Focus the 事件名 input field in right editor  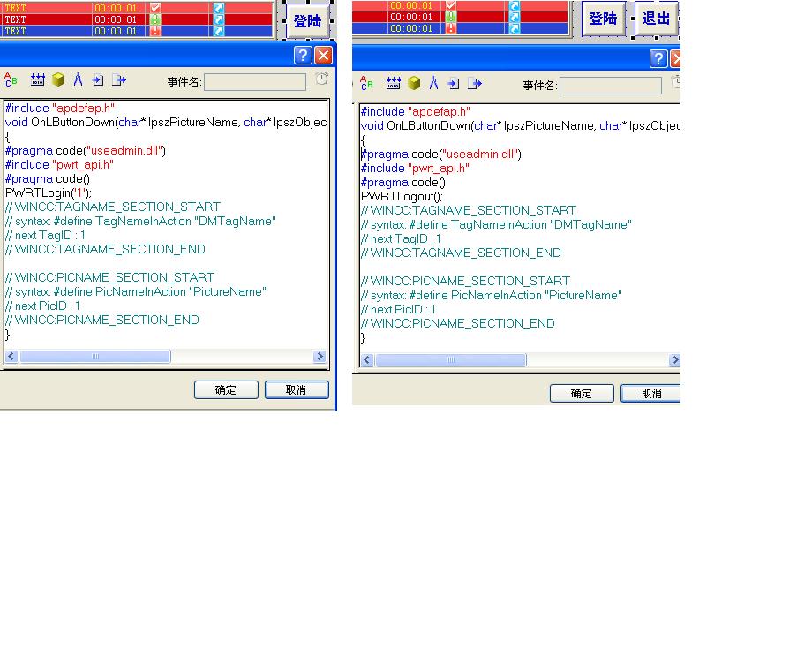coord(611,86)
